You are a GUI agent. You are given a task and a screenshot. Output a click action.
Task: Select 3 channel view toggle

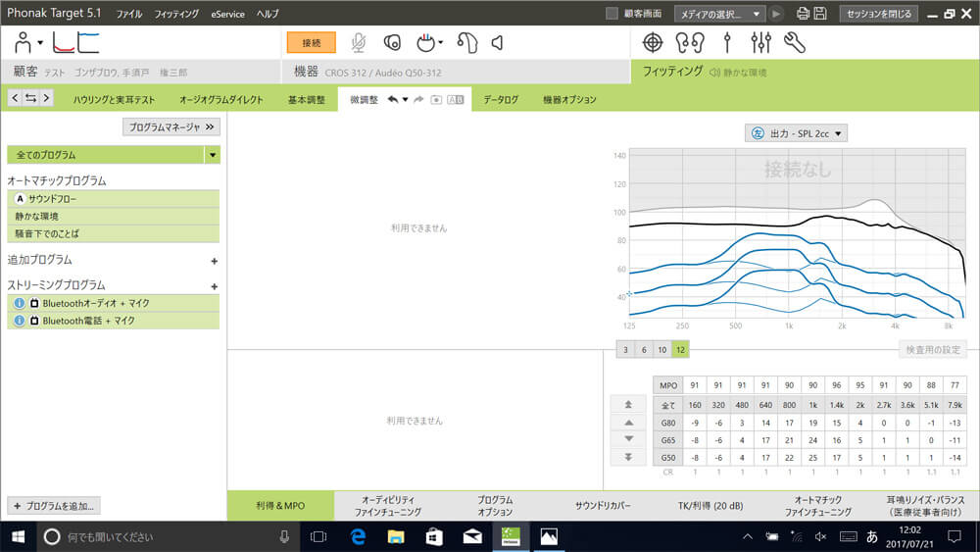625,349
